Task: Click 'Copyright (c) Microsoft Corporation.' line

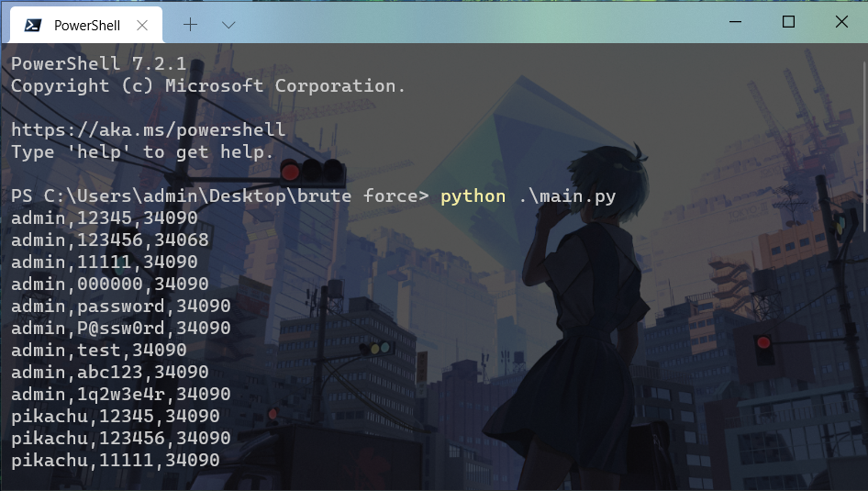Action: click(208, 85)
